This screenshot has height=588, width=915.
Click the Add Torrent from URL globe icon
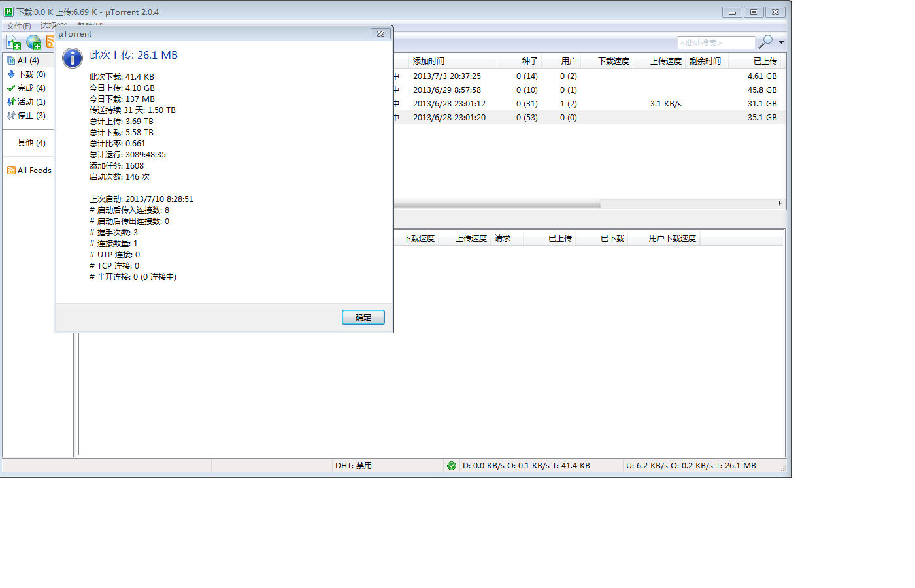[33, 42]
